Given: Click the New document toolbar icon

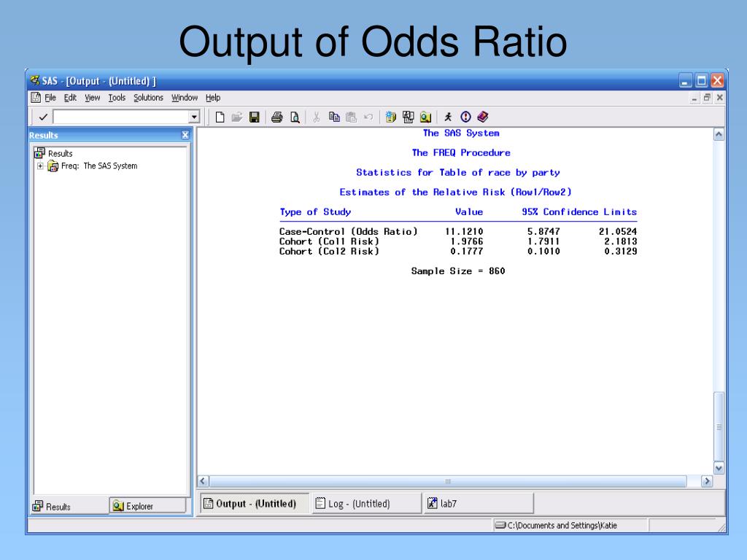Looking at the screenshot, I should [x=220, y=117].
